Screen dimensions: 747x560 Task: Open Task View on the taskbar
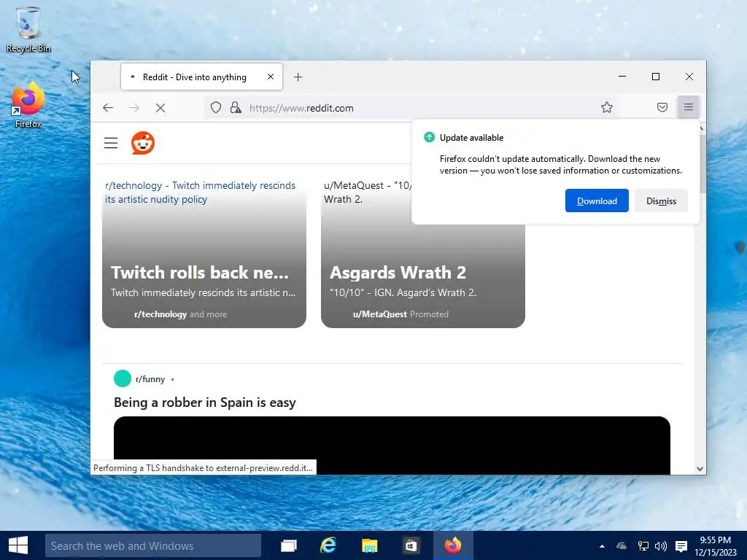pyautogui.click(x=289, y=545)
